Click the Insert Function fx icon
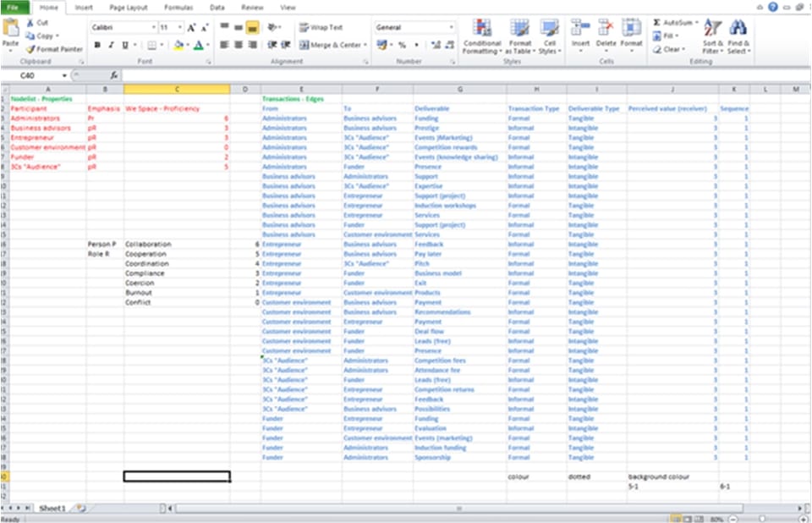The width and height of the screenshot is (812, 523). 113,75
